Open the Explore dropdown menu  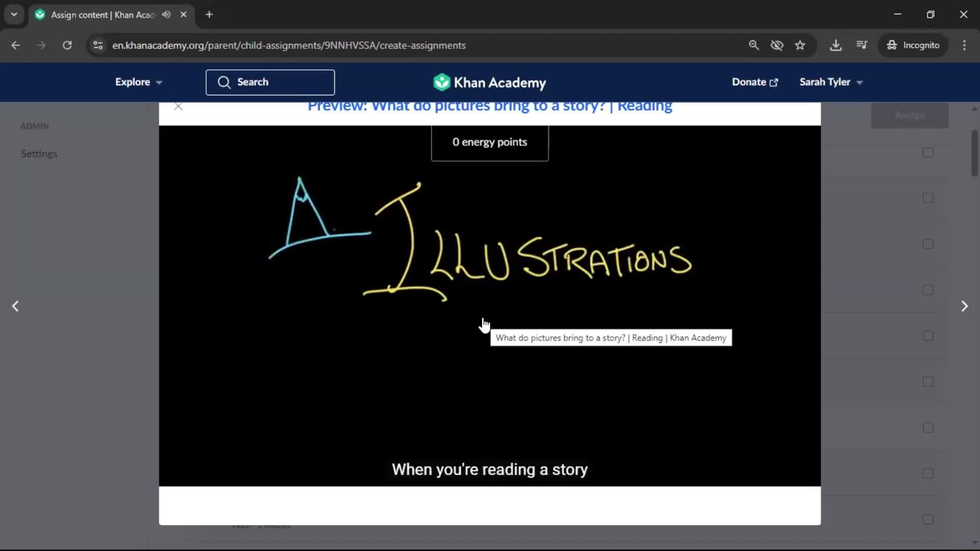point(138,82)
